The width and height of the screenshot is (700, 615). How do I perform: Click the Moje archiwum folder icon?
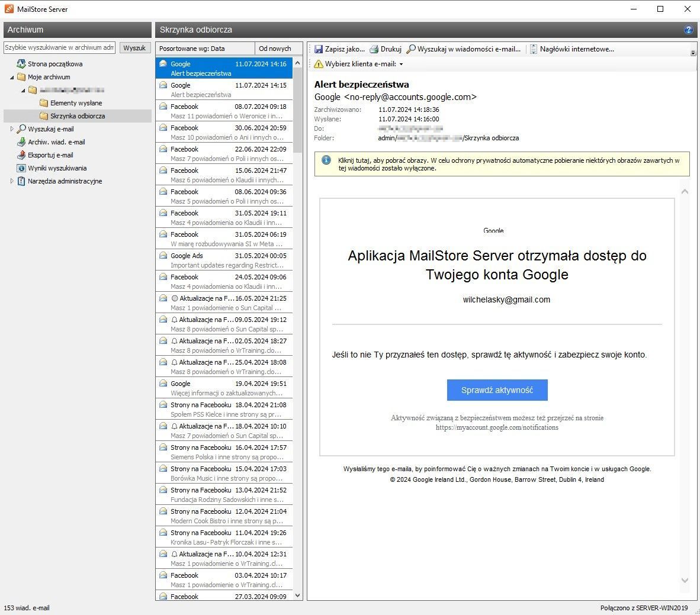[21, 77]
